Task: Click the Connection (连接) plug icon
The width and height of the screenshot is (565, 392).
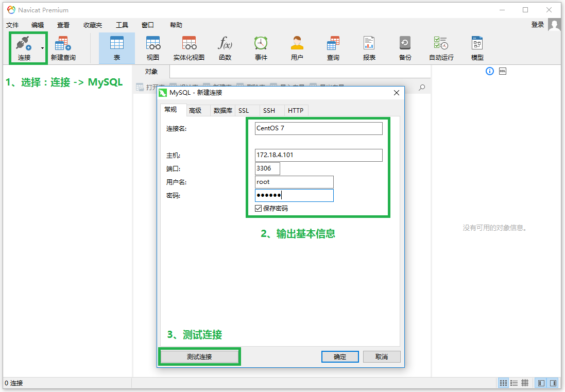Action: [24, 44]
